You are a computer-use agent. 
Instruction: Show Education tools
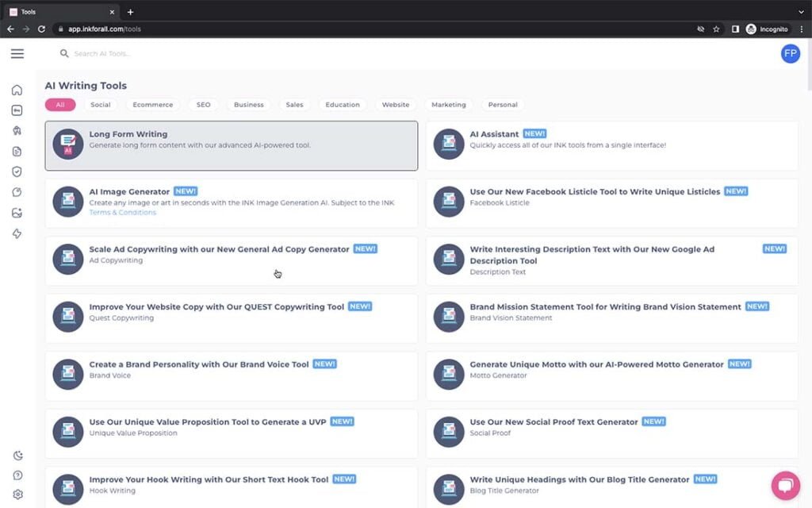(x=343, y=105)
